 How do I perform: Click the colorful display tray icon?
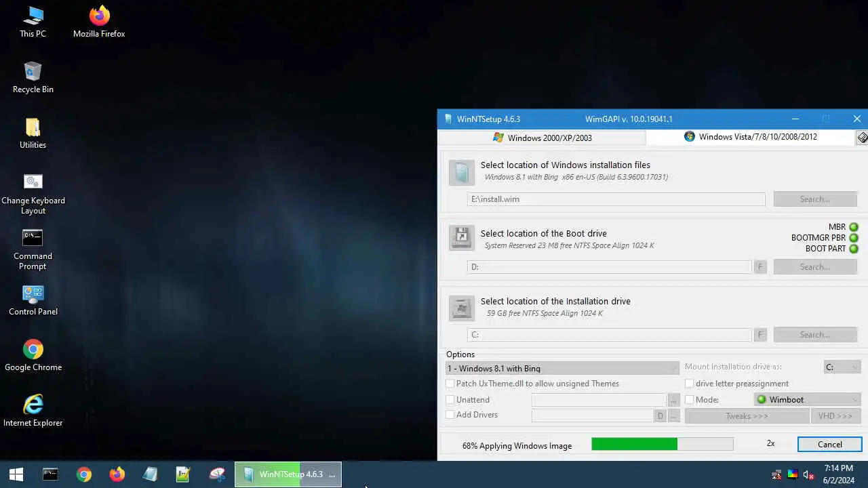click(792, 474)
